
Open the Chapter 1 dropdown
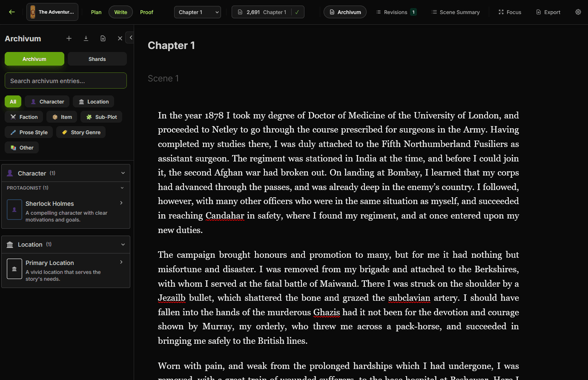click(198, 12)
